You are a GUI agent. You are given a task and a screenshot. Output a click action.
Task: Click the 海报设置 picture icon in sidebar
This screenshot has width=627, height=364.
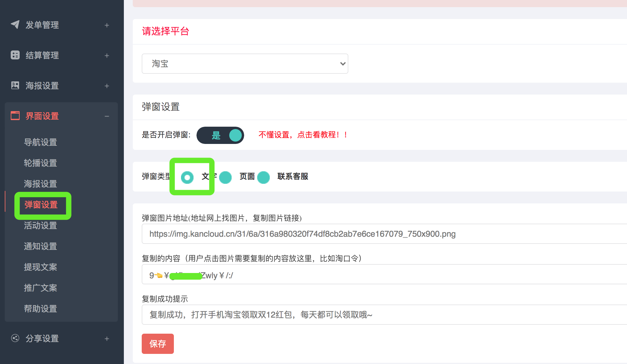point(15,86)
